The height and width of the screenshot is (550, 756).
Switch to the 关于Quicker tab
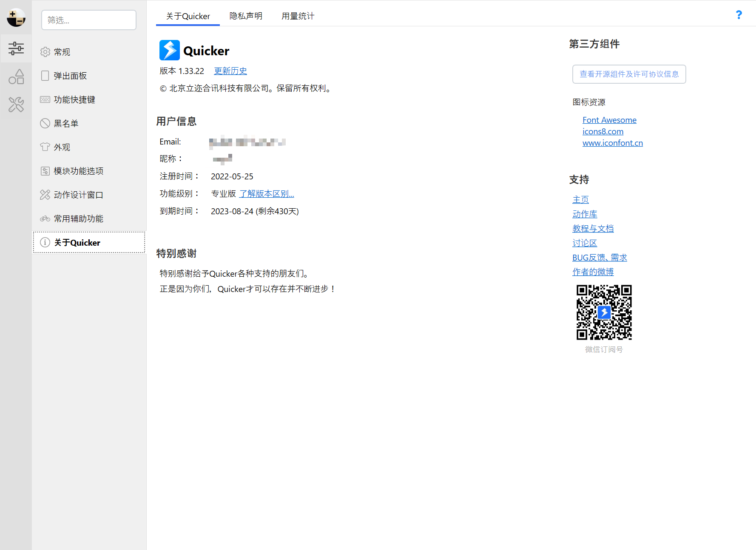point(188,16)
